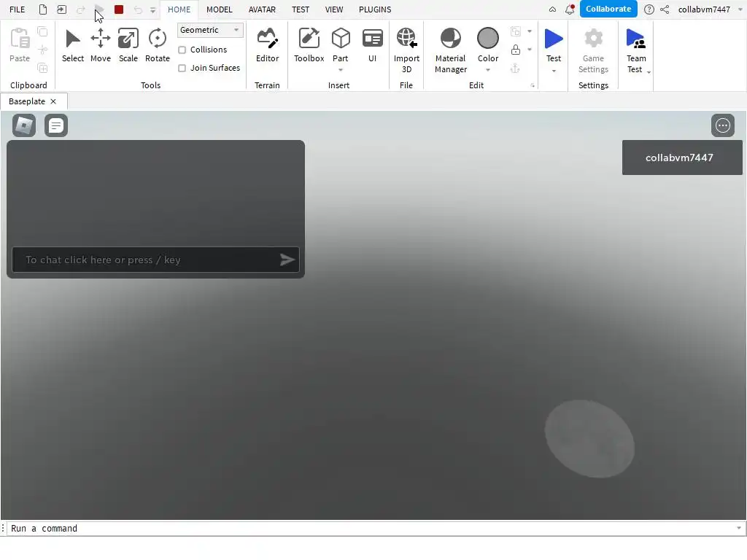The height and width of the screenshot is (560, 747).
Task: Click the blue Collaborate button
Action: (x=608, y=9)
